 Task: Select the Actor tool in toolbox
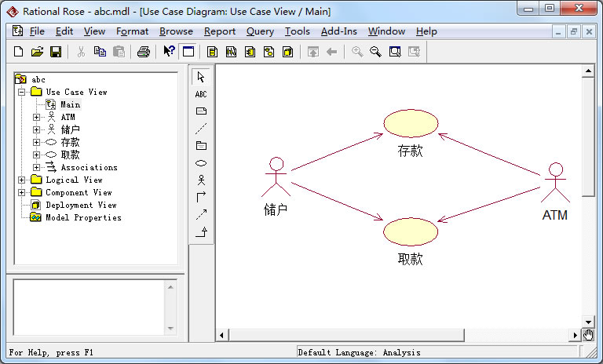201,180
